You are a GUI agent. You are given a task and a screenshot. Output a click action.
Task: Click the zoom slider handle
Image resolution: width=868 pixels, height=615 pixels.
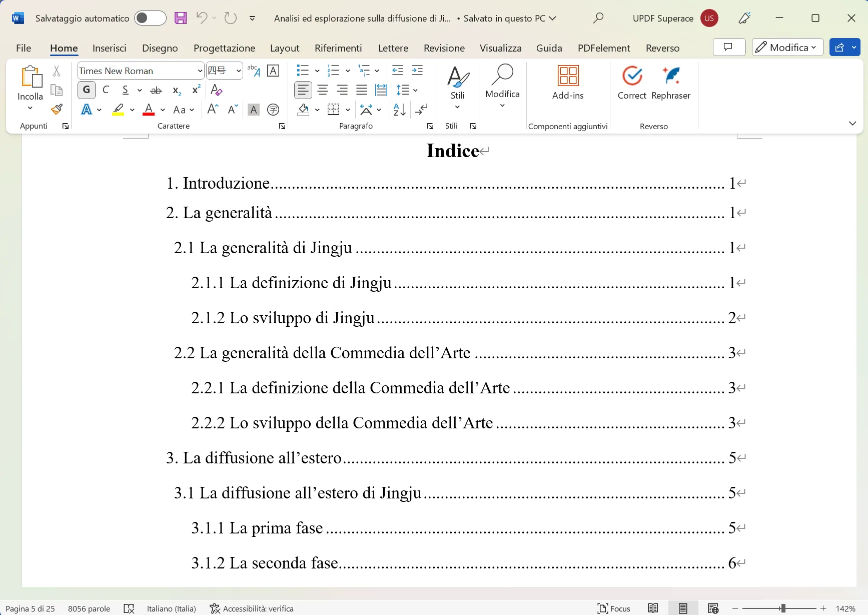point(783,608)
